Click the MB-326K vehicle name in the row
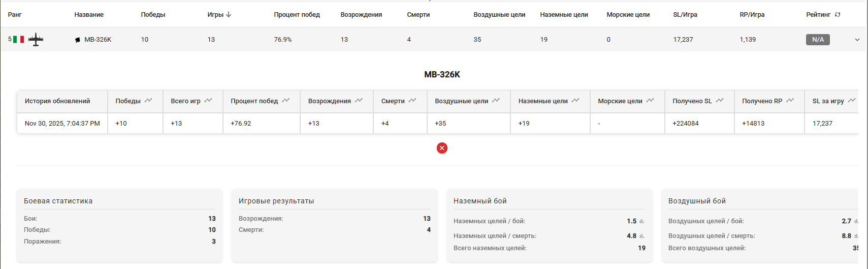This screenshot has height=269, width=868. point(98,40)
